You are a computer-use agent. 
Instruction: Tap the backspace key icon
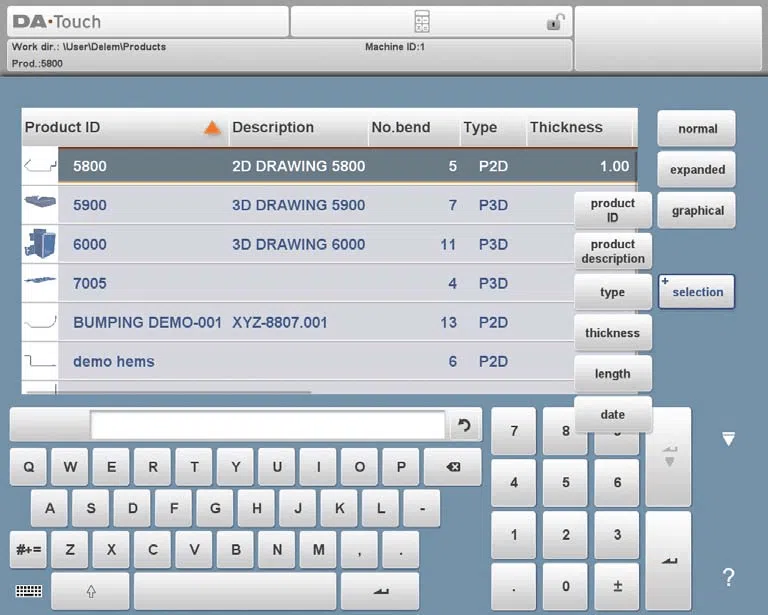pyautogui.click(x=453, y=467)
